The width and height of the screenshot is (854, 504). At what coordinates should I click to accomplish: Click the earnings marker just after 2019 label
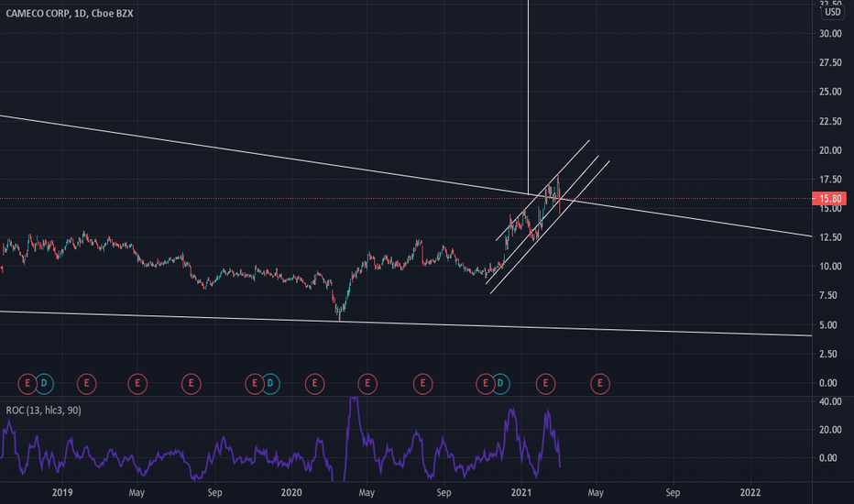point(87,384)
